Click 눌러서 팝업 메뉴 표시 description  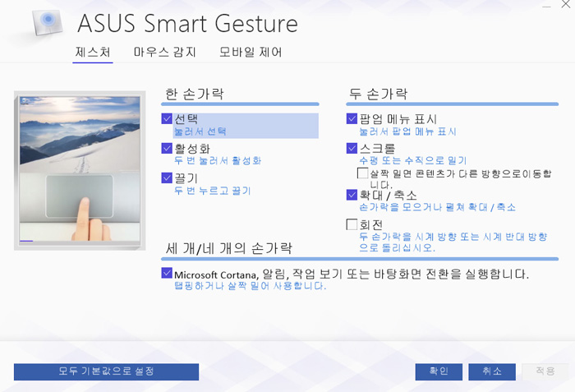coord(407,131)
